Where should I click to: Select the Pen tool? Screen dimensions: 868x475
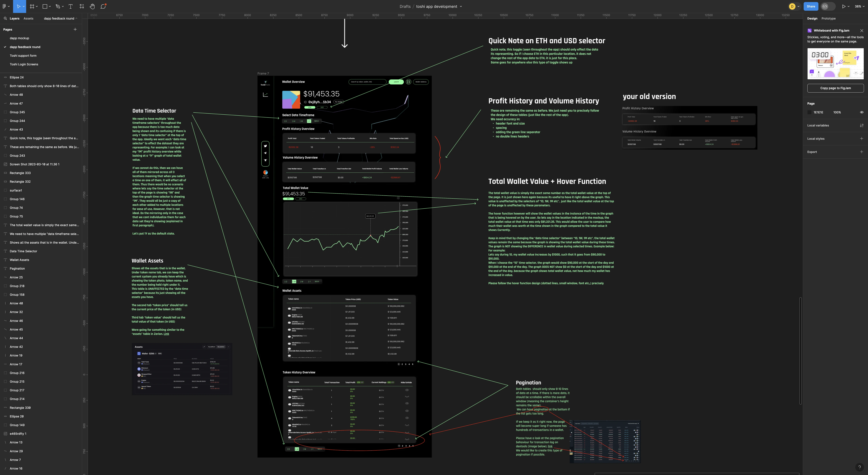click(58, 6)
